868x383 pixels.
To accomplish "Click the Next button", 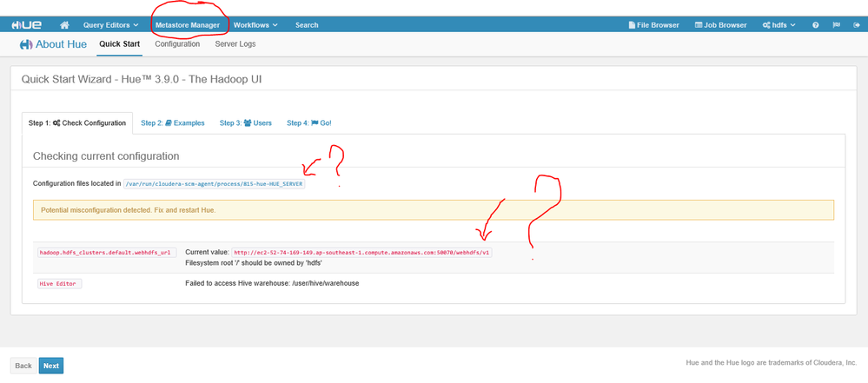I will (51, 366).
